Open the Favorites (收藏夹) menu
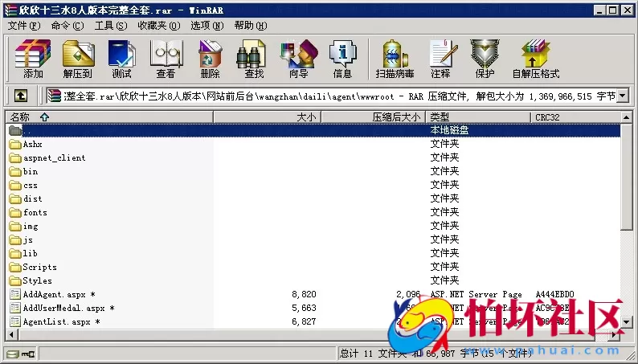This screenshot has height=364, width=638. 158,26
